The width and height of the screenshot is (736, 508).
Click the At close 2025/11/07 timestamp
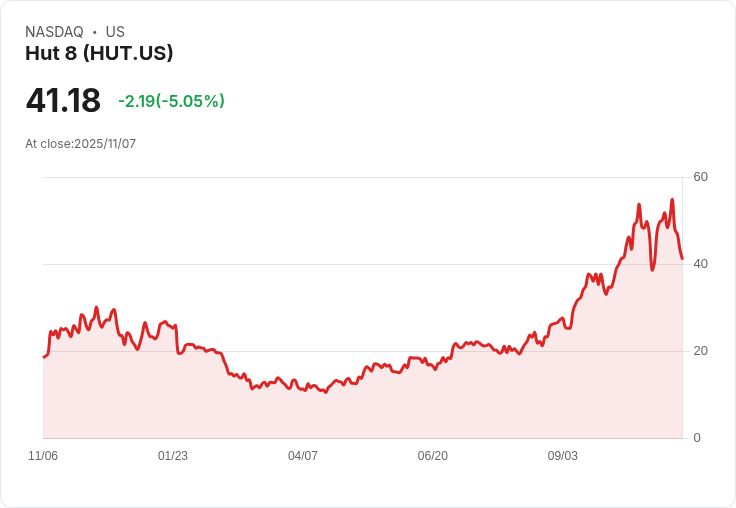80,144
